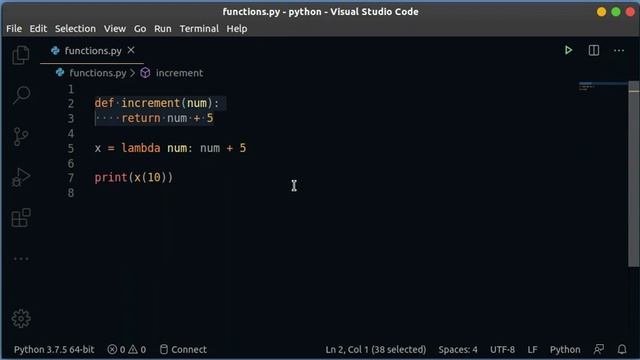Viewport: 640px width, 360px height.
Task: Open the feedback icon in status bar
Action: tap(599, 349)
